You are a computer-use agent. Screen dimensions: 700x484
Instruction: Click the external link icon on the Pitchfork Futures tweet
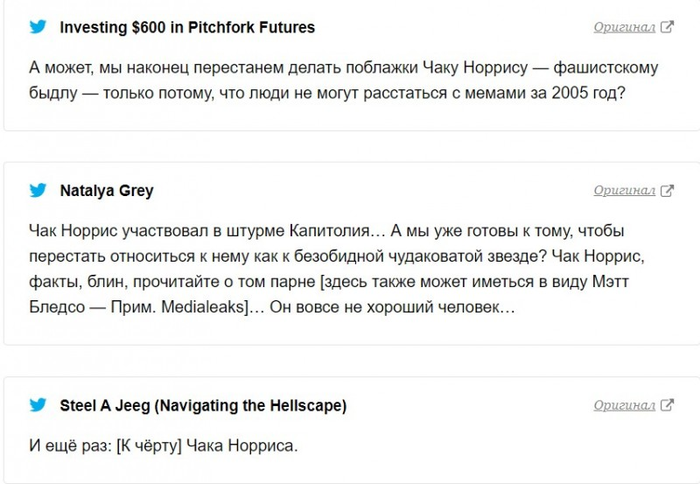point(667,27)
